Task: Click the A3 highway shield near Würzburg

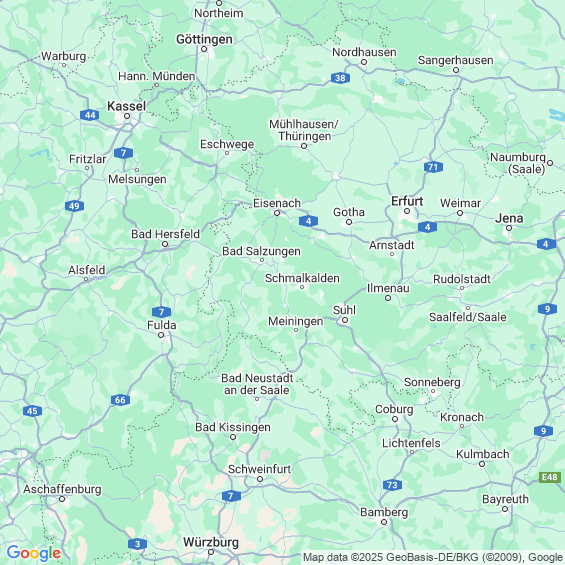Action: coord(137,544)
